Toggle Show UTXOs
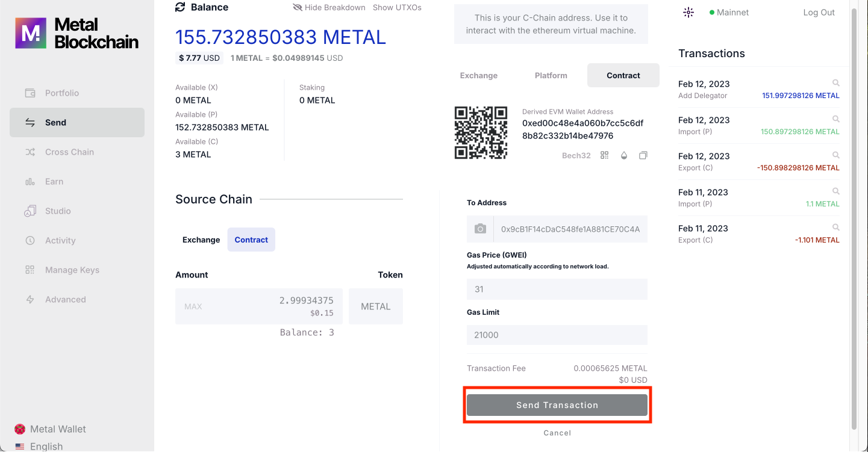This screenshot has width=868, height=452. click(397, 8)
